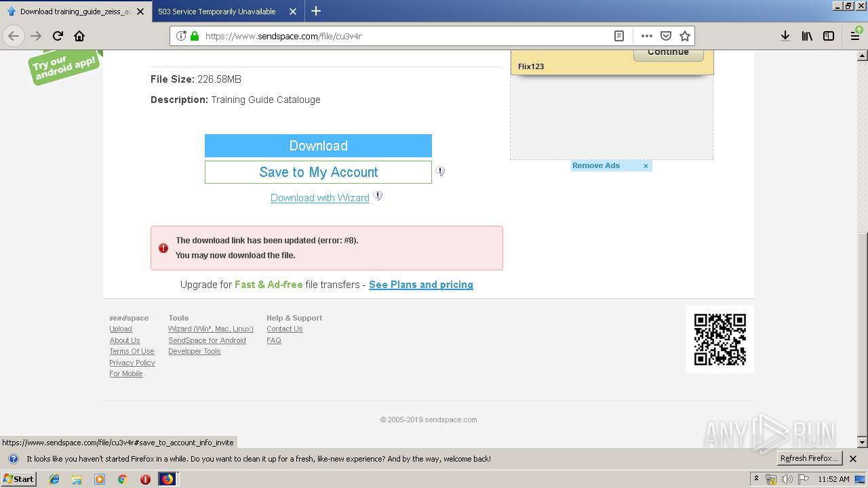Viewport: 868px width, 488px height.
Task: Dismiss the Firefox refresh notification bar
Action: [x=853, y=459]
